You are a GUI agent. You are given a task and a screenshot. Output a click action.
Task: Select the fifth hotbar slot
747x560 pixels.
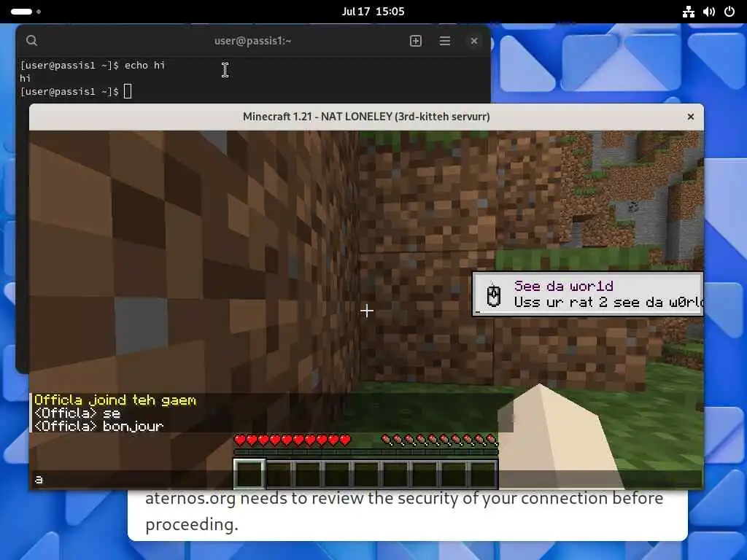point(366,474)
